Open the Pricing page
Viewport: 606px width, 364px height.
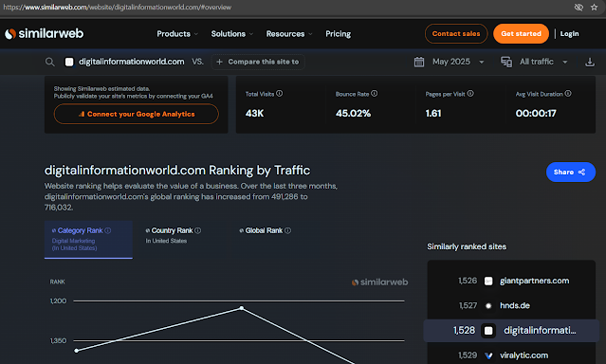[339, 34]
